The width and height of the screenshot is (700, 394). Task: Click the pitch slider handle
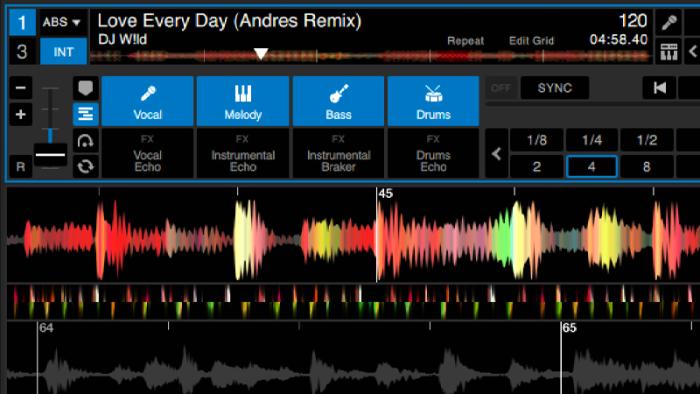50,155
